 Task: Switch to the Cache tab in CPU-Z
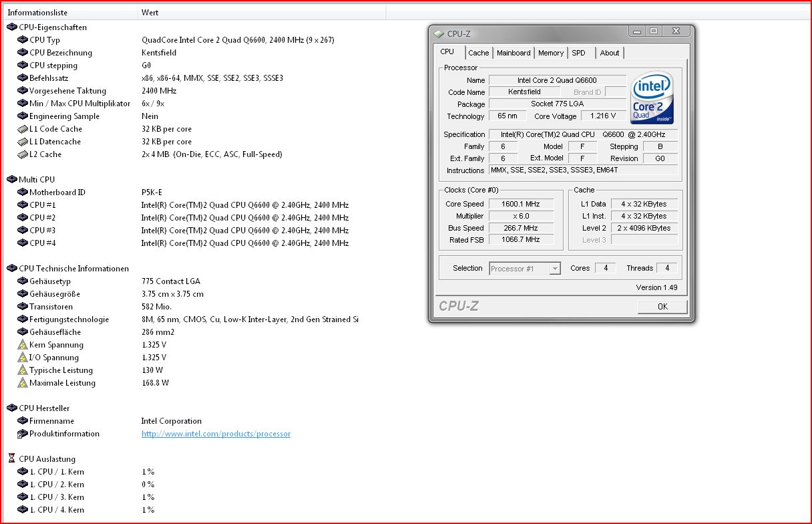coord(478,53)
